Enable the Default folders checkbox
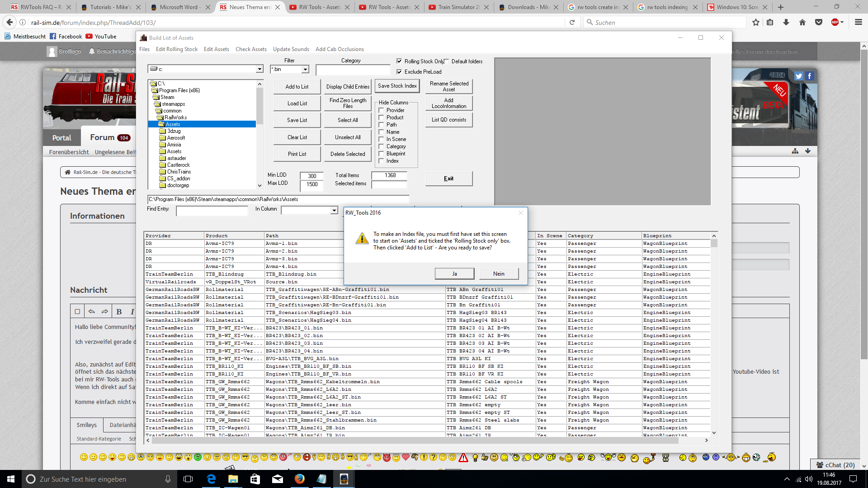This screenshot has width=868, height=488. [x=447, y=61]
